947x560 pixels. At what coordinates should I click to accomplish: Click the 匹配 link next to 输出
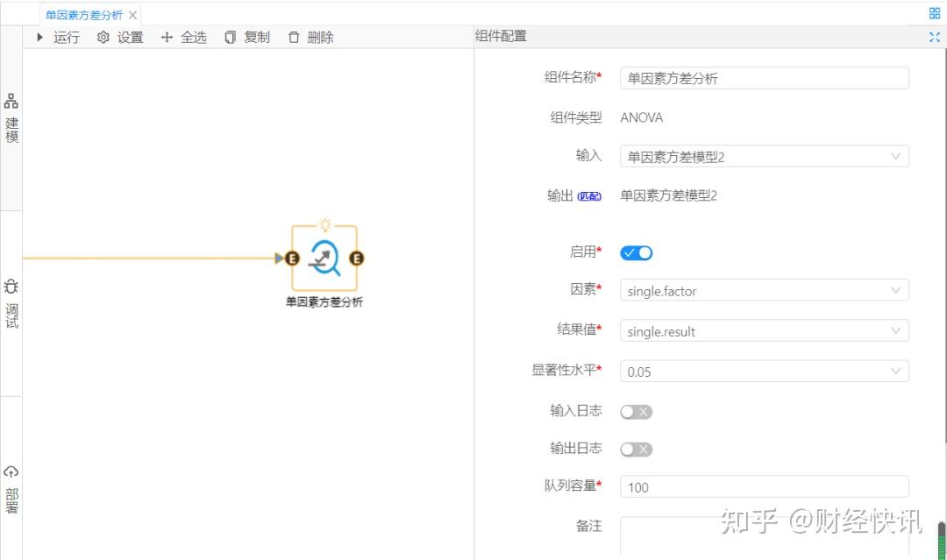(x=589, y=196)
